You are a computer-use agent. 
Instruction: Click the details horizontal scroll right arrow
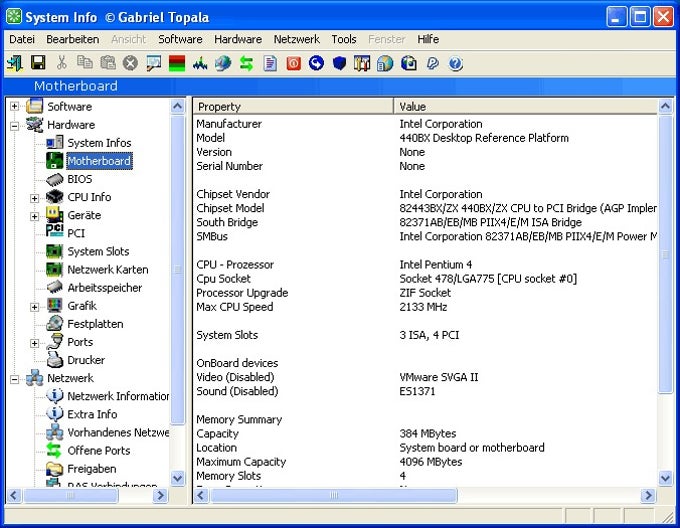pos(648,495)
